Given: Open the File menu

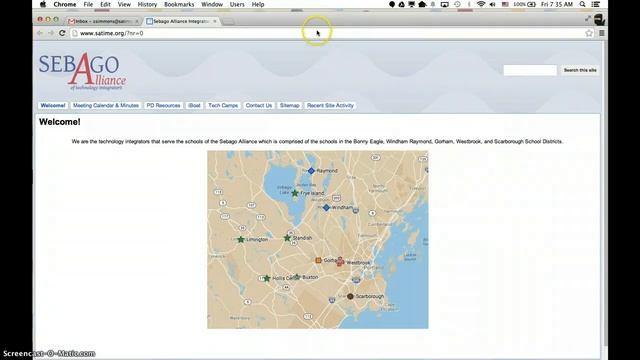Looking at the screenshot, I should pyautogui.click(x=88, y=4).
